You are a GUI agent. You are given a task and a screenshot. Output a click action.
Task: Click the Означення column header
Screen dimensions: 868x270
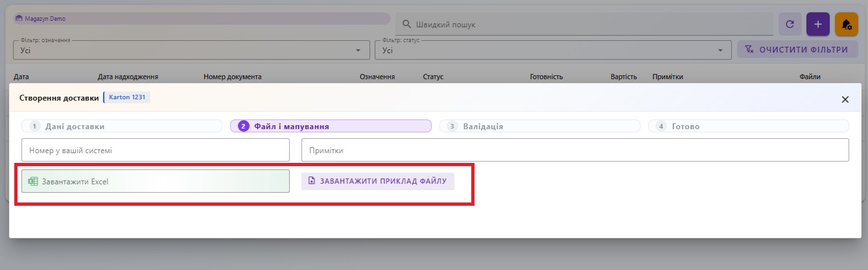point(377,77)
